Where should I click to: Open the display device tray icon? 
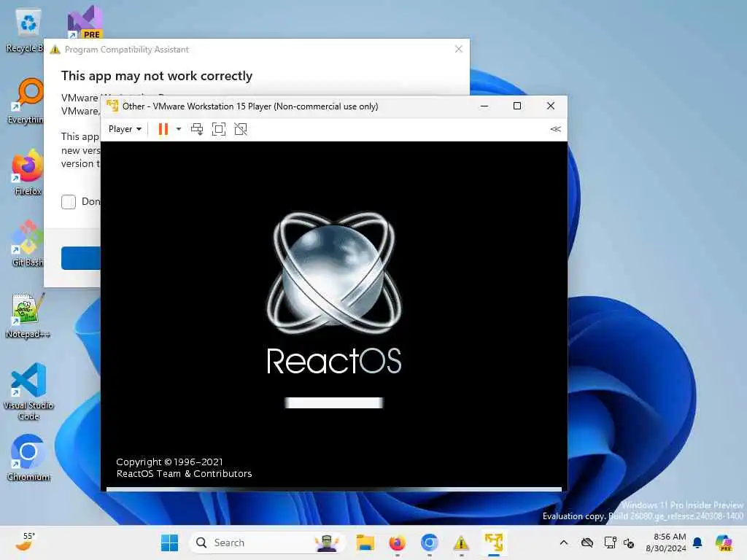click(610, 542)
